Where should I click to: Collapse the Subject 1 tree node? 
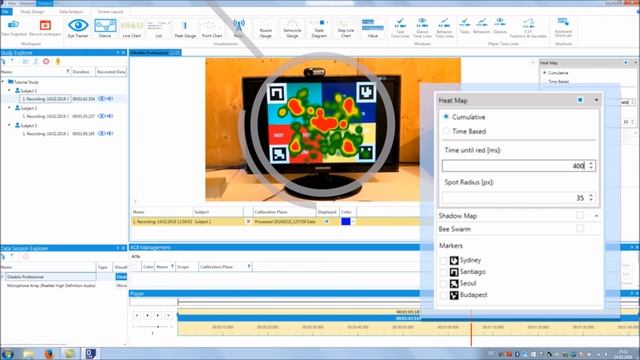9,90
